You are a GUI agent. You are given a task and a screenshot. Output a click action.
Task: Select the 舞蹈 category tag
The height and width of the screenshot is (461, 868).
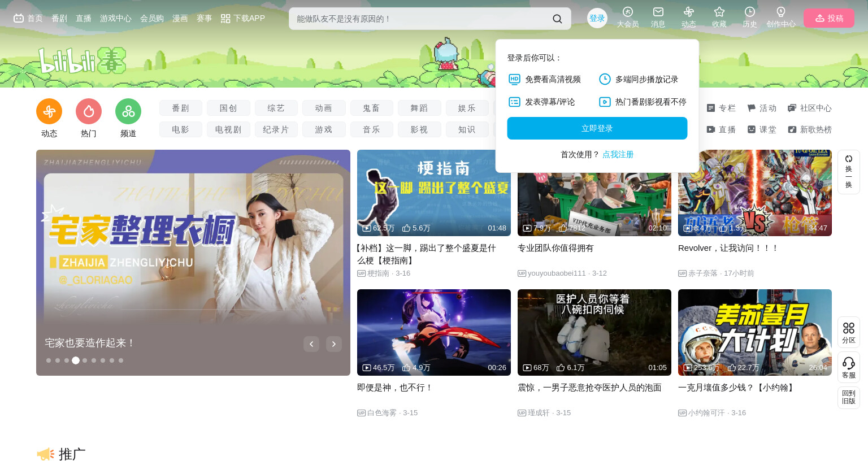coord(419,108)
